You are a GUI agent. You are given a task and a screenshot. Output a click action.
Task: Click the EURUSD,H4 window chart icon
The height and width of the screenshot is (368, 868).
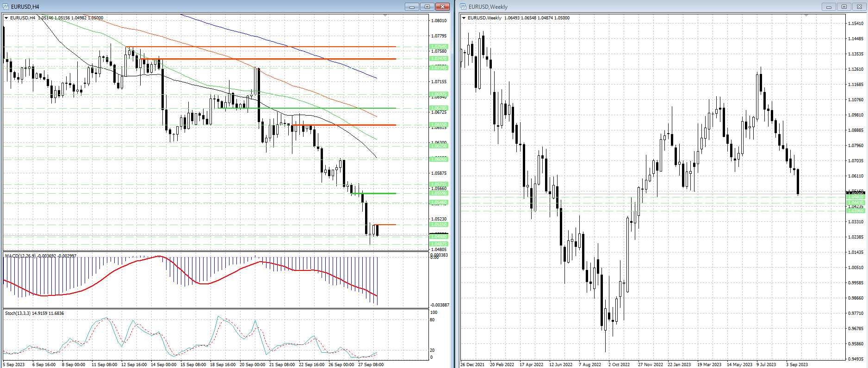coord(6,6)
